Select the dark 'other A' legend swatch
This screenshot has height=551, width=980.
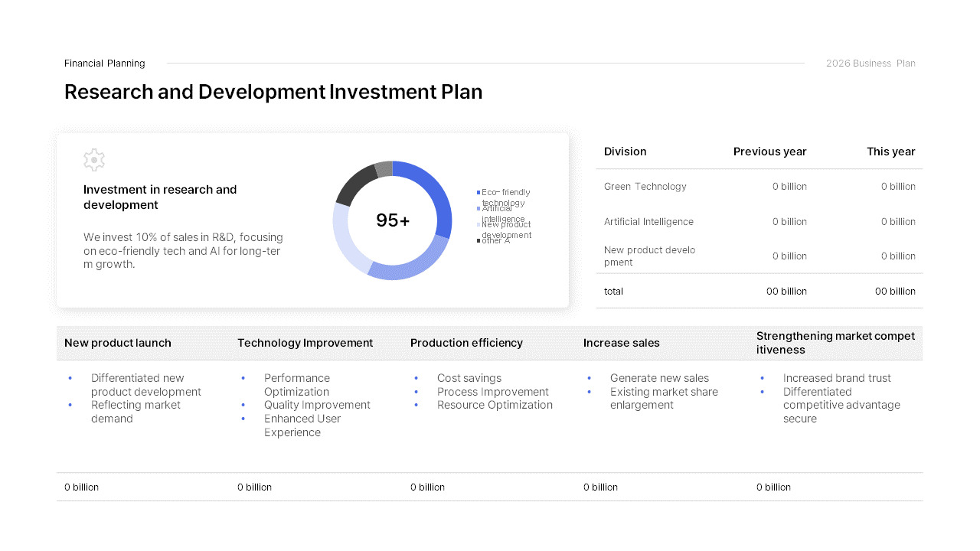click(x=479, y=240)
